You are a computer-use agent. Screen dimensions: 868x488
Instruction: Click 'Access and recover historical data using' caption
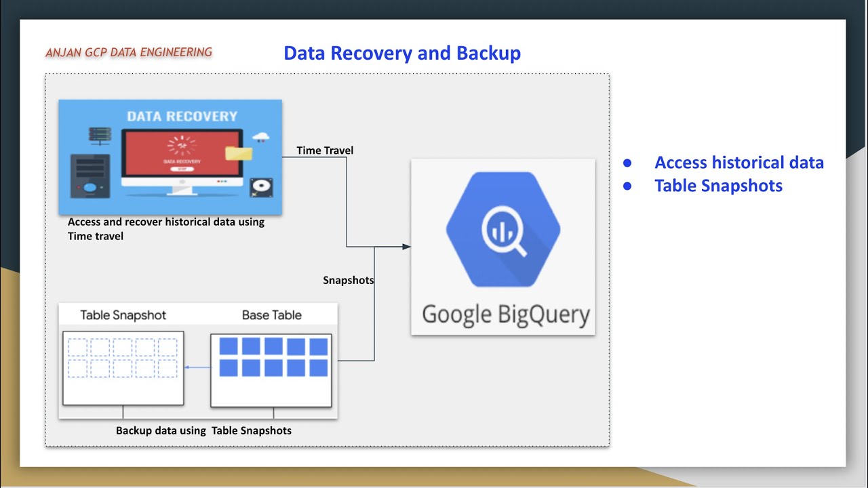click(x=166, y=222)
